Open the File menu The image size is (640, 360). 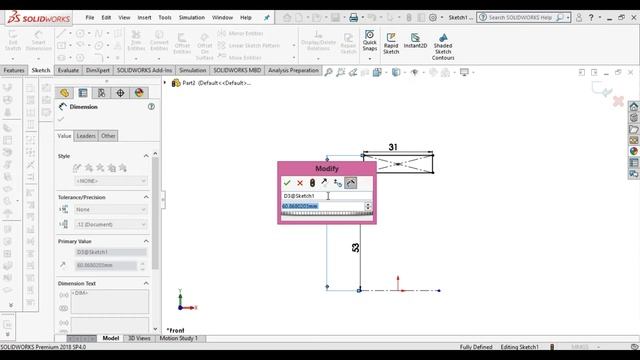[90, 18]
